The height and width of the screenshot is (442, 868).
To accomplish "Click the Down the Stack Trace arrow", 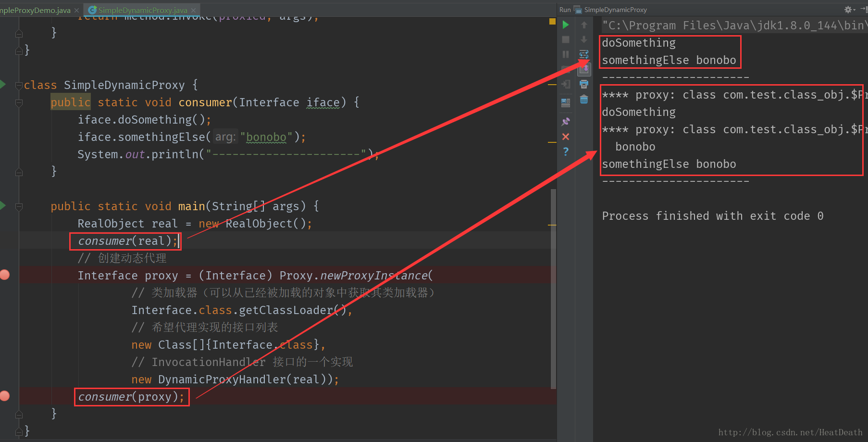I will pos(584,39).
